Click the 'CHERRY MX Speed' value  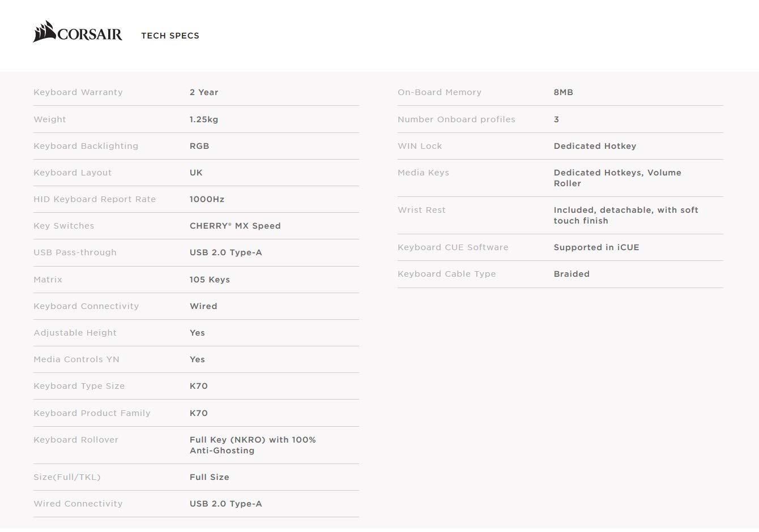[x=235, y=226]
